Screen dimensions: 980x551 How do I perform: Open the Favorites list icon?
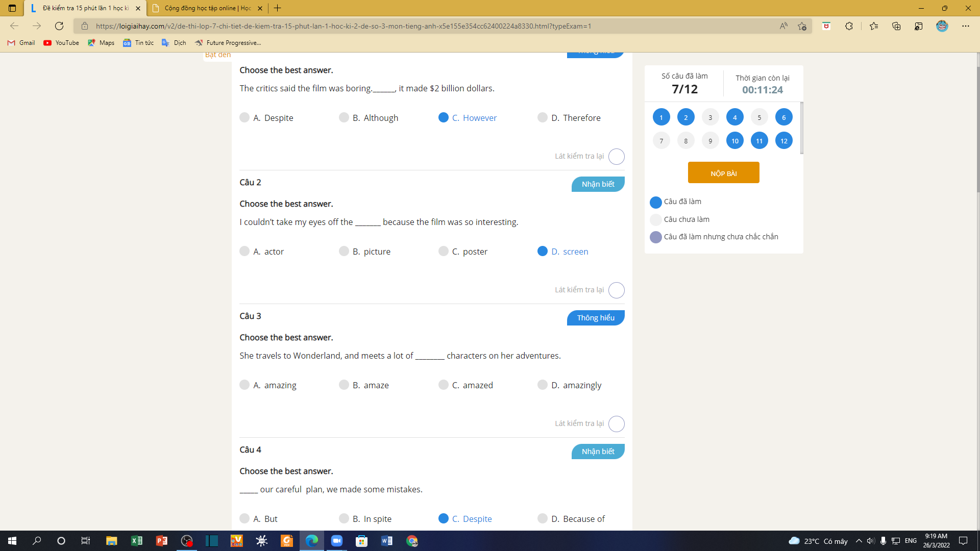coord(874,26)
